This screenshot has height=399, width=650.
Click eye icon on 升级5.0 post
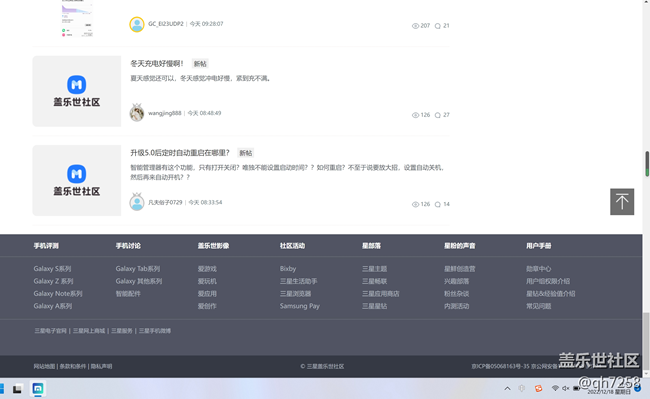point(415,204)
